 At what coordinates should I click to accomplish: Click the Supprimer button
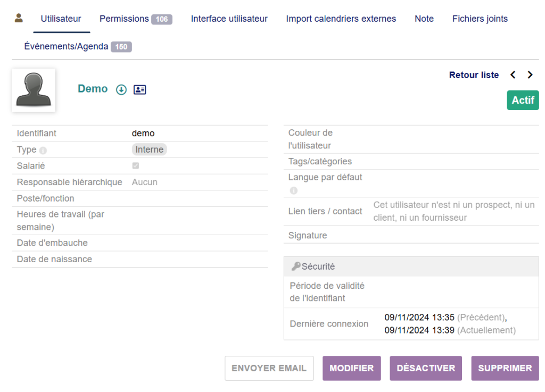pyautogui.click(x=505, y=368)
